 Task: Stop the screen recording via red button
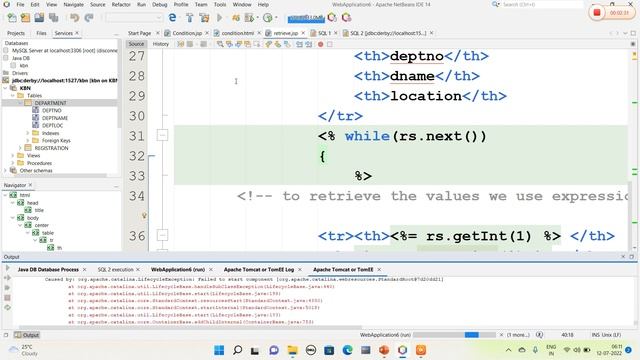coord(596,13)
